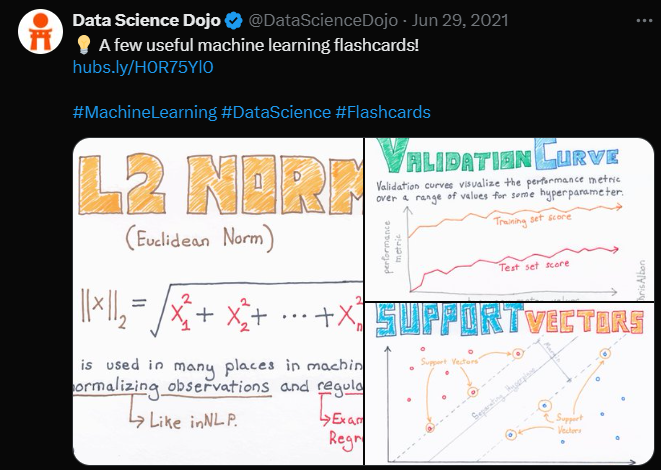Click the light bulb emoji in tweet
This screenshot has height=470, width=661.
pos(83,45)
